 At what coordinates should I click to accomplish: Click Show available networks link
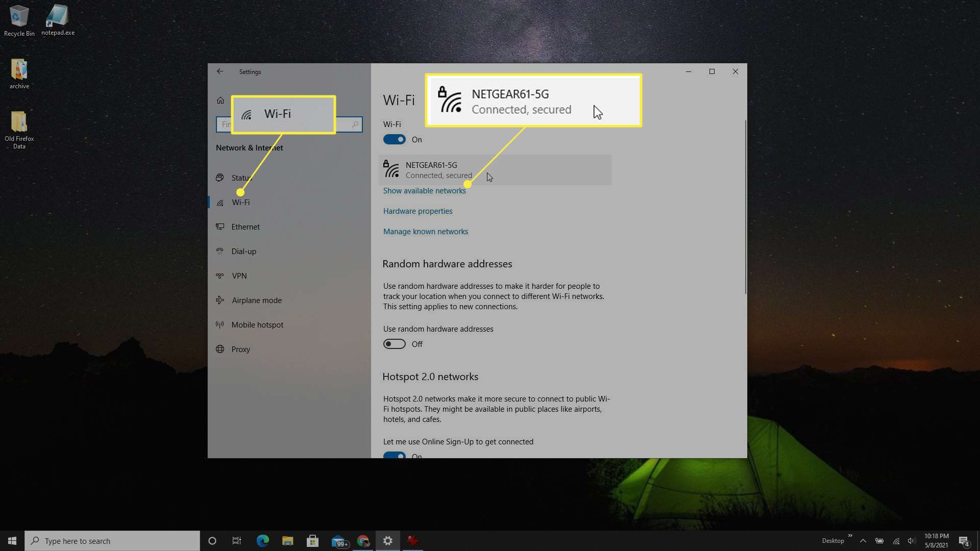pyautogui.click(x=425, y=190)
